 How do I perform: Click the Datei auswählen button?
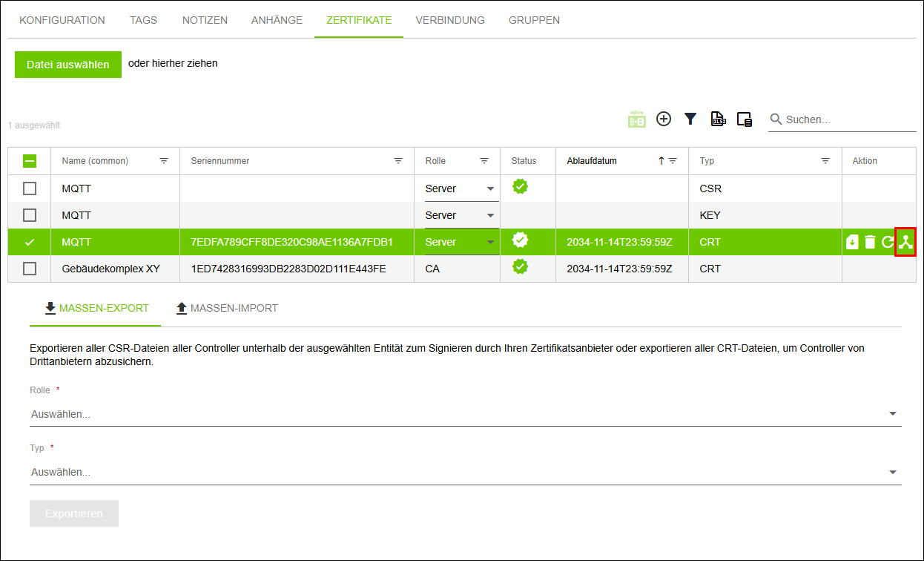click(68, 65)
